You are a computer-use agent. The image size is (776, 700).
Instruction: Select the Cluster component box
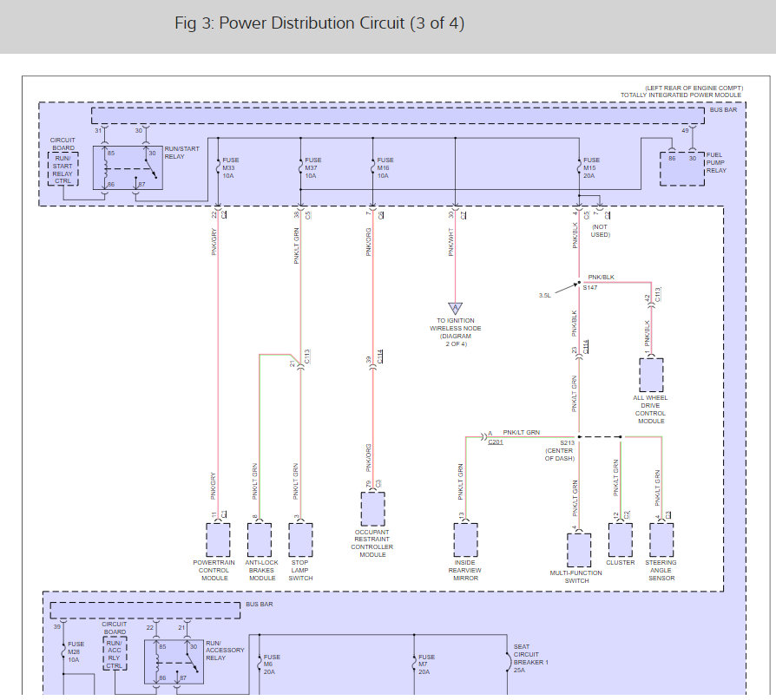pos(620,540)
